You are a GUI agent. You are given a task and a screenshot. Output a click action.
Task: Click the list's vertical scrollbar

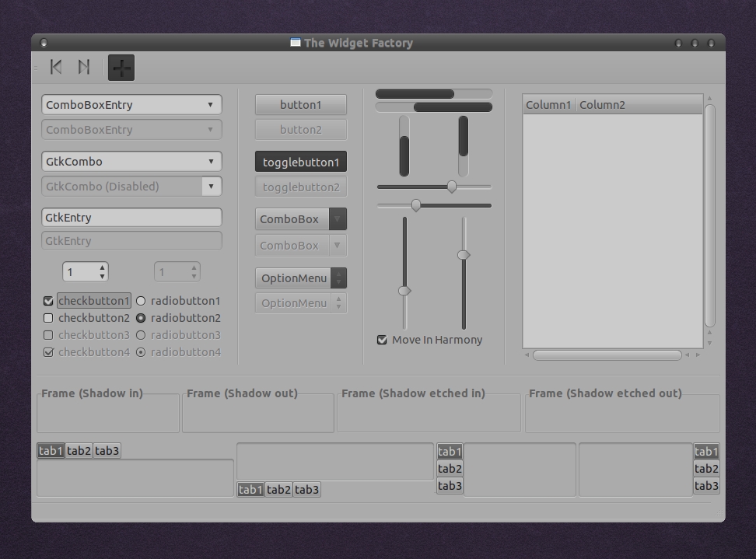click(709, 215)
